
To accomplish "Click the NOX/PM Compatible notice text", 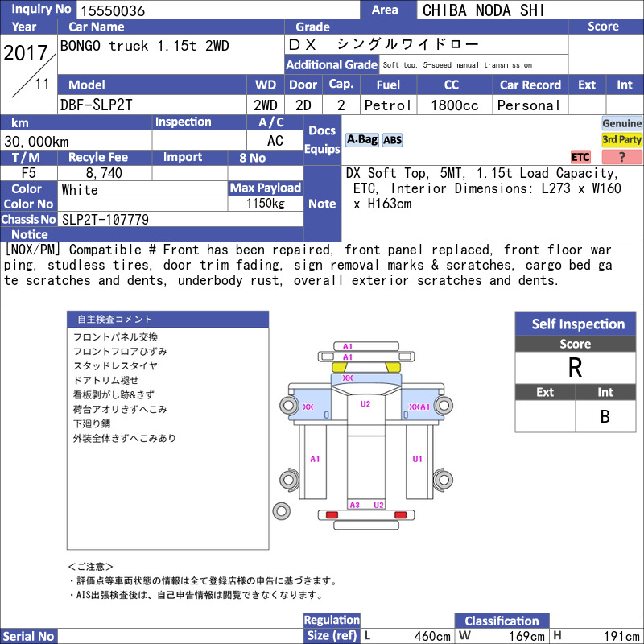I will point(308,265).
